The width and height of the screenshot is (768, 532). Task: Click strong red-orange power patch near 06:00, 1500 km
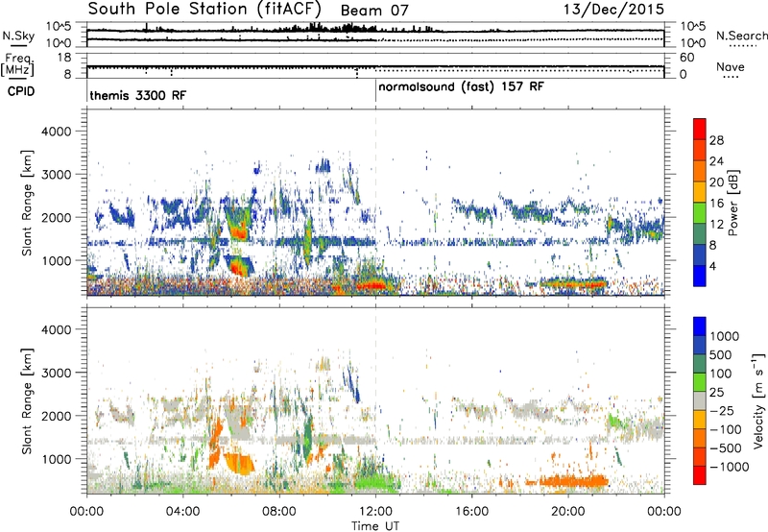(238, 230)
